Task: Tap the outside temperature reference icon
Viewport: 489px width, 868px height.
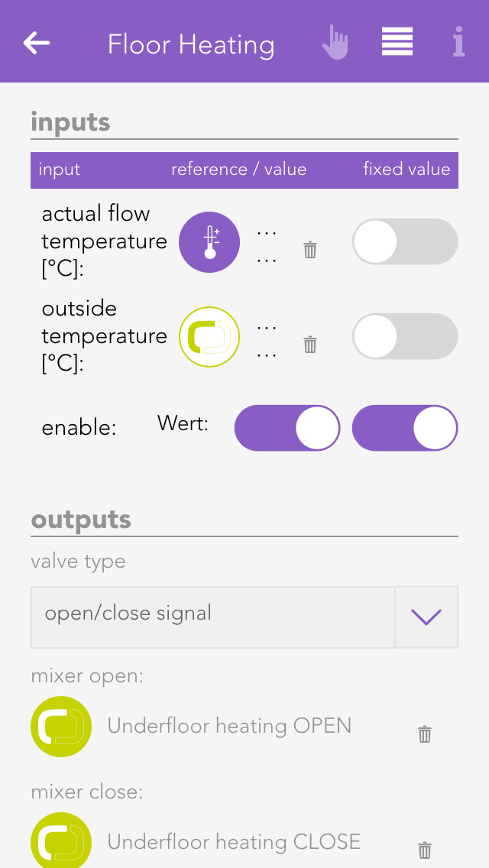Action: point(209,337)
